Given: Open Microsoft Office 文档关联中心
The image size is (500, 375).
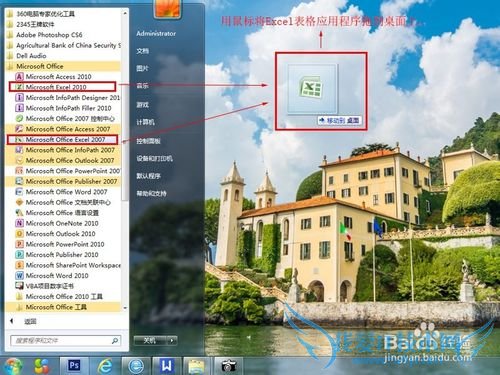Looking at the screenshot, I should [x=63, y=202].
